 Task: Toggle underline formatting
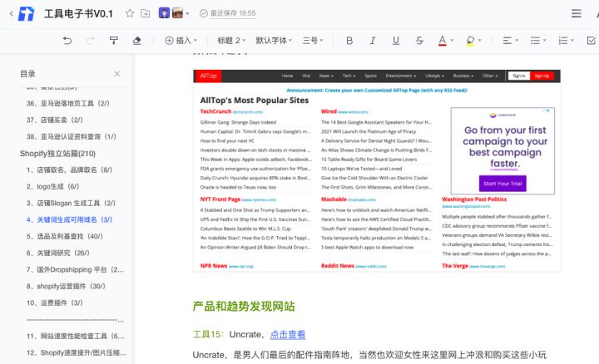coord(395,40)
